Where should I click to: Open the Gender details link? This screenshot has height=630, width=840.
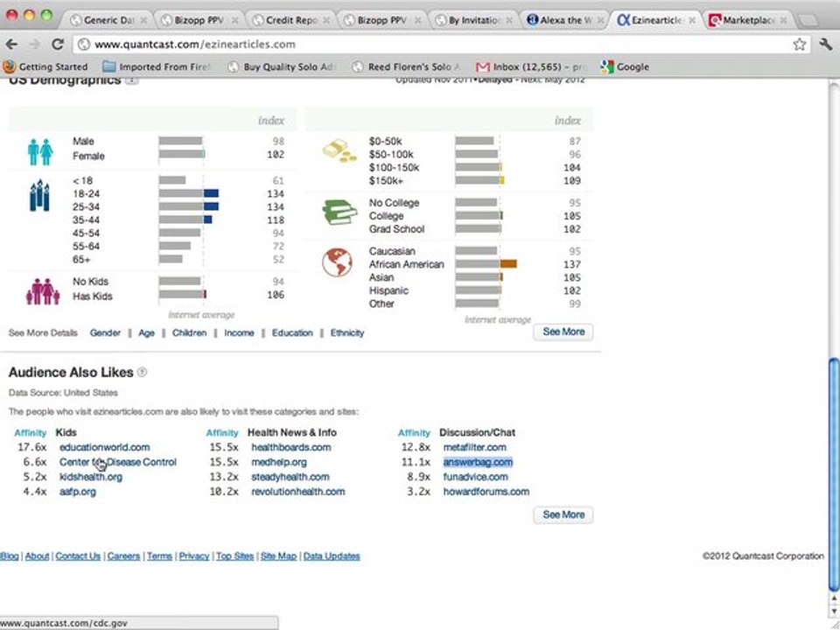point(105,332)
